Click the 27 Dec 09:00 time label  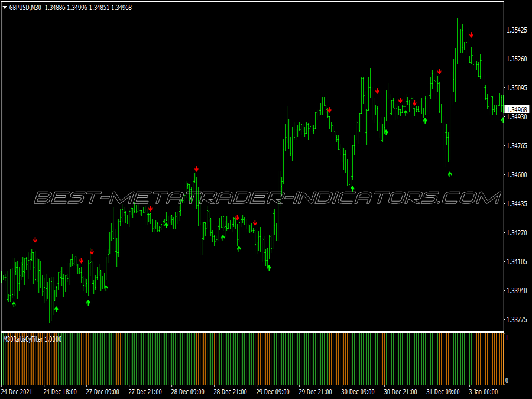coord(102,391)
